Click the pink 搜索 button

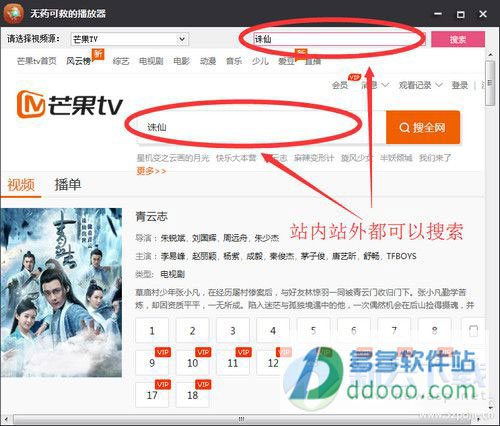pos(458,39)
